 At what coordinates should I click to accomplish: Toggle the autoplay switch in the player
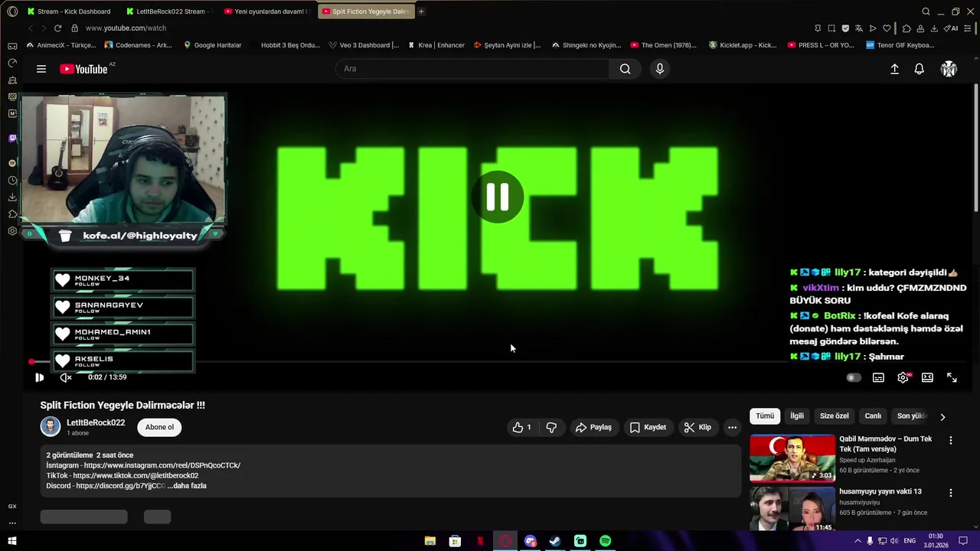[854, 377]
